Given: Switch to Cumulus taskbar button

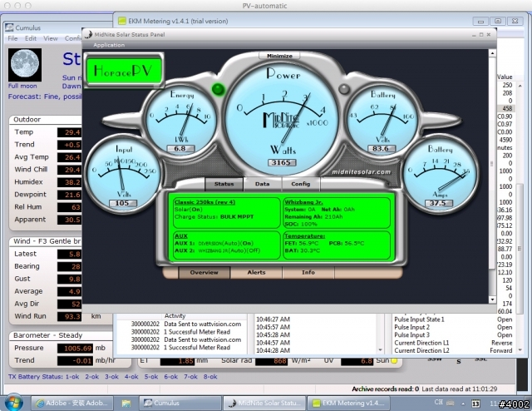Looking at the screenshot, I should point(180,404).
